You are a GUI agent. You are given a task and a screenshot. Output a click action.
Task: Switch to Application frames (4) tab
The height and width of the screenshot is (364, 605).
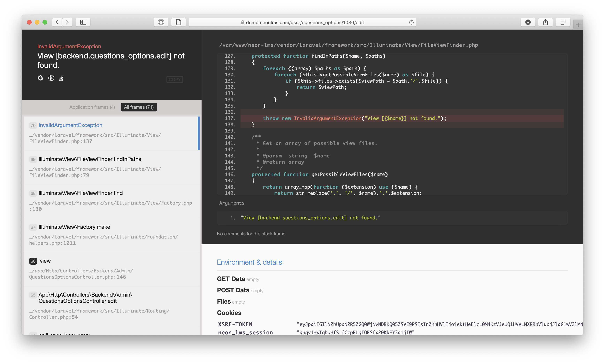[92, 107]
